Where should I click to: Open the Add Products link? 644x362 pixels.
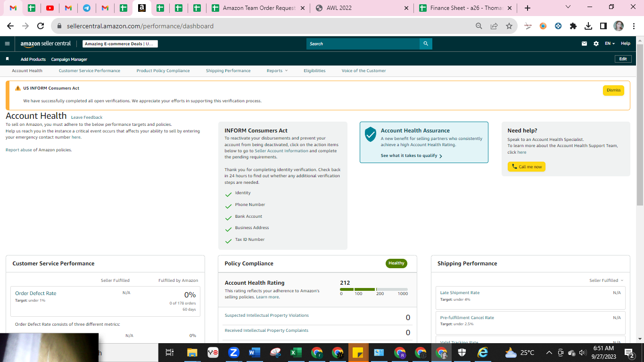(x=33, y=59)
